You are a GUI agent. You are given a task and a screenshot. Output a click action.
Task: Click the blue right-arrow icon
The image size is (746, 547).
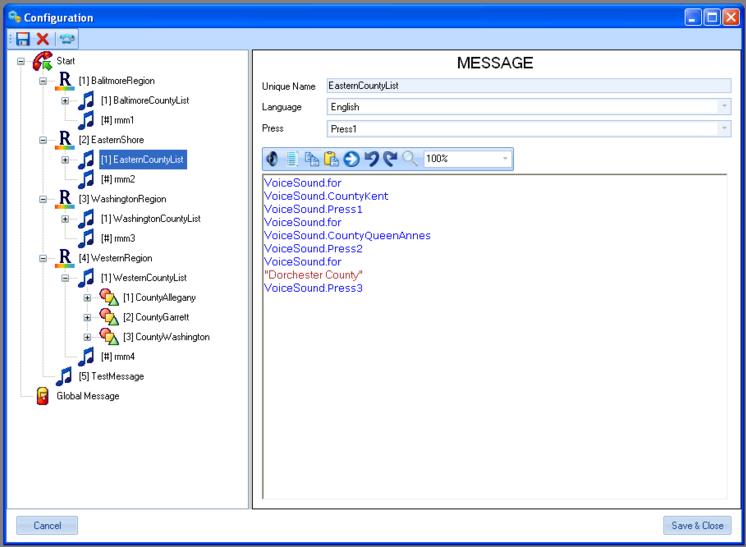[351, 159]
